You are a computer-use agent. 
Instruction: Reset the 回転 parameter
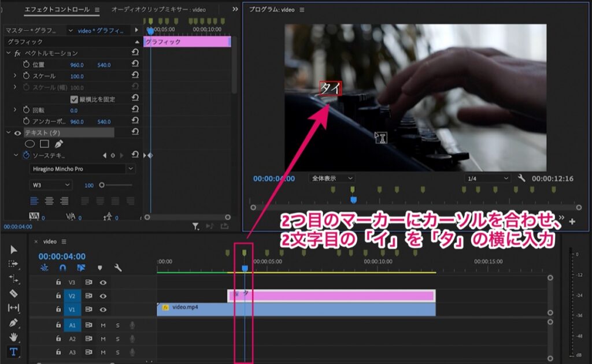click(135, 109)
